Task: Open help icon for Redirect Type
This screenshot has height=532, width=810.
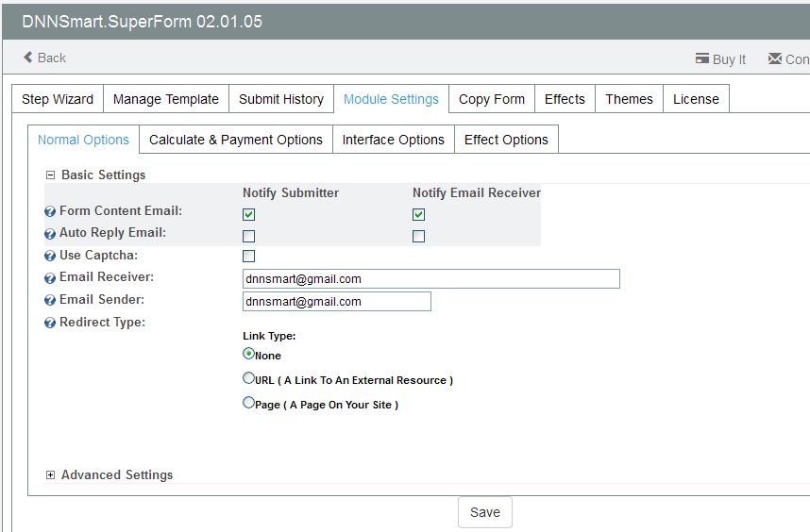Action: pyautogui.click(x=50, y=323)
